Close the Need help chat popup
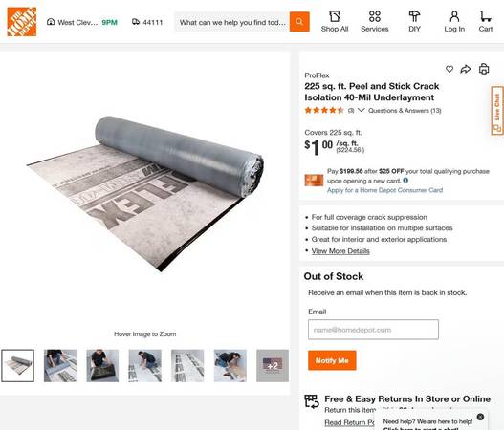Image resolution: width=504 pixels, height=430 pixels. (480, 417)
